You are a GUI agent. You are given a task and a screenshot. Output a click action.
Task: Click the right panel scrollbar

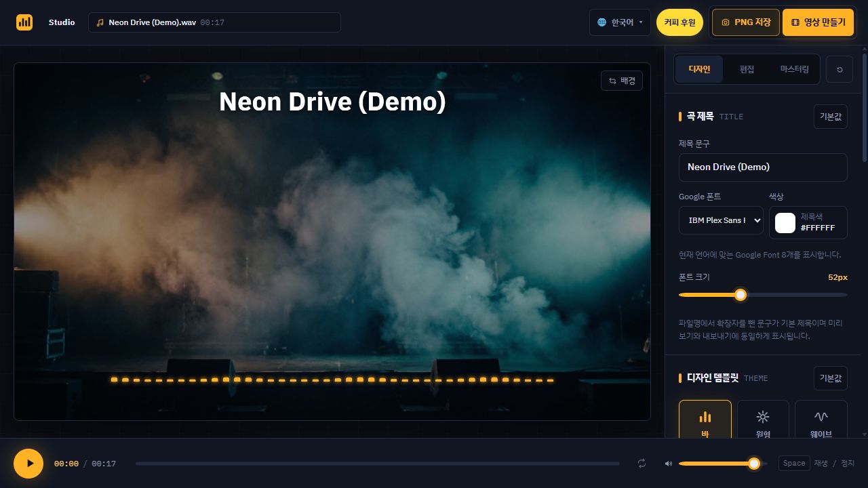pyautogui.click(x=865, y=108)
